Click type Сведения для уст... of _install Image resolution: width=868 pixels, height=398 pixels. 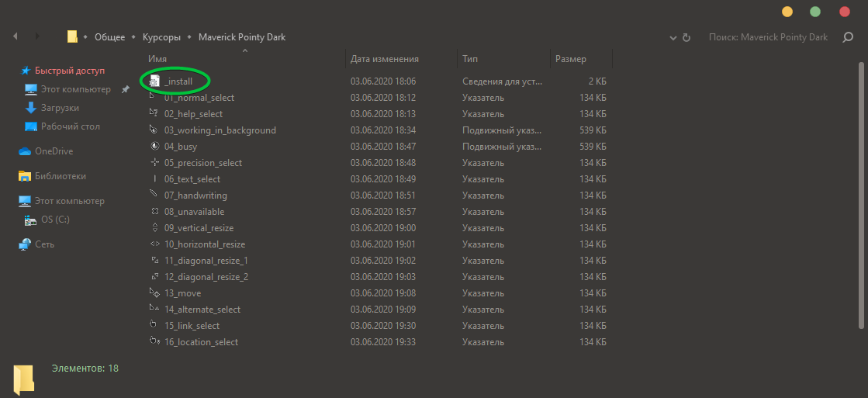click(503, 81)
